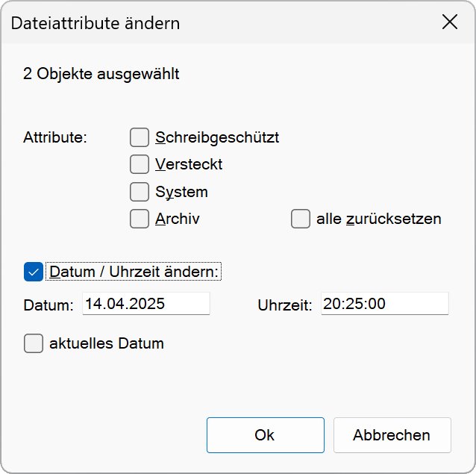Screen dimensions: 476x474
Task: Enable the Schreibgeschützt attribute checkbox
Action: click(x=140, y=137)
